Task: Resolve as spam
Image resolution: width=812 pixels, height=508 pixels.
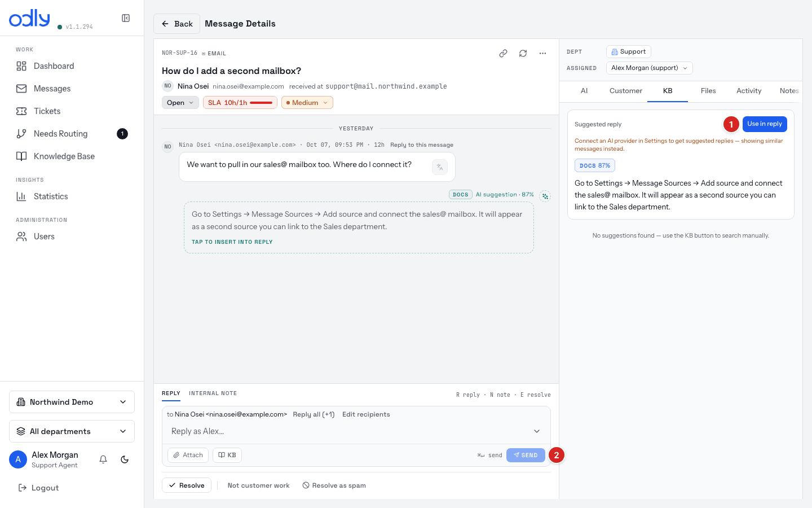Action: point(334,485)
